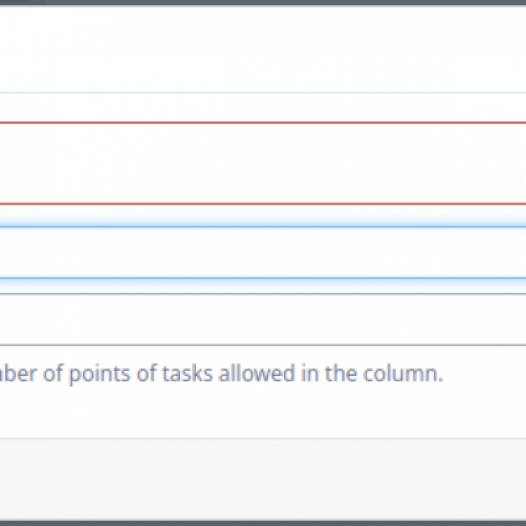Select the gray-bordered field above help text
The image size is (526, 526).
(x=263, y=319)
